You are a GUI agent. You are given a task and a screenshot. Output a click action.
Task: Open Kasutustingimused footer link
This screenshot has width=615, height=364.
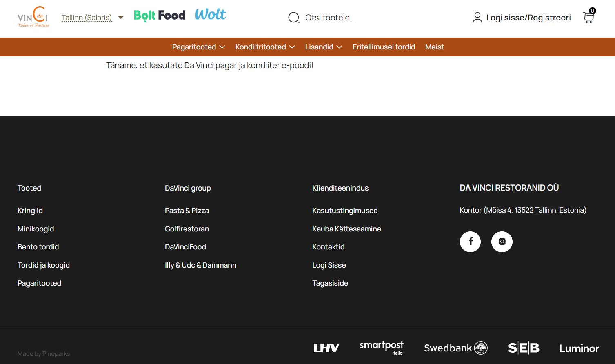point(345,211)
